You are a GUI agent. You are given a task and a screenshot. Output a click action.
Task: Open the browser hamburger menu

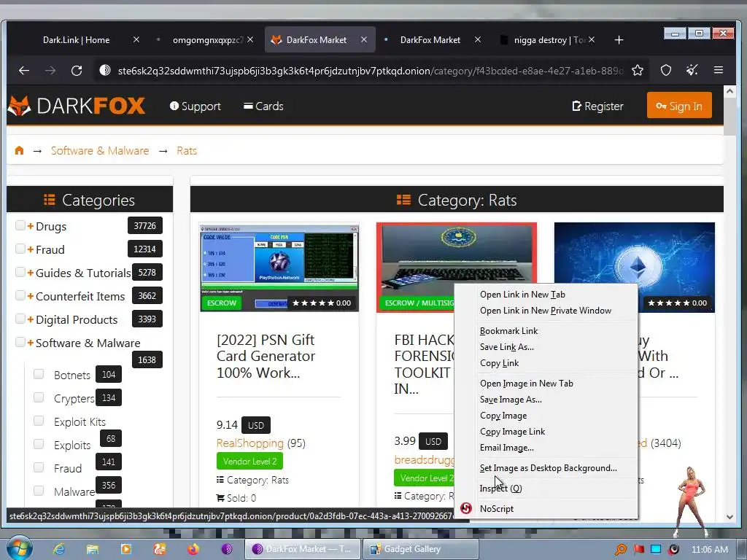coord(719,71)
